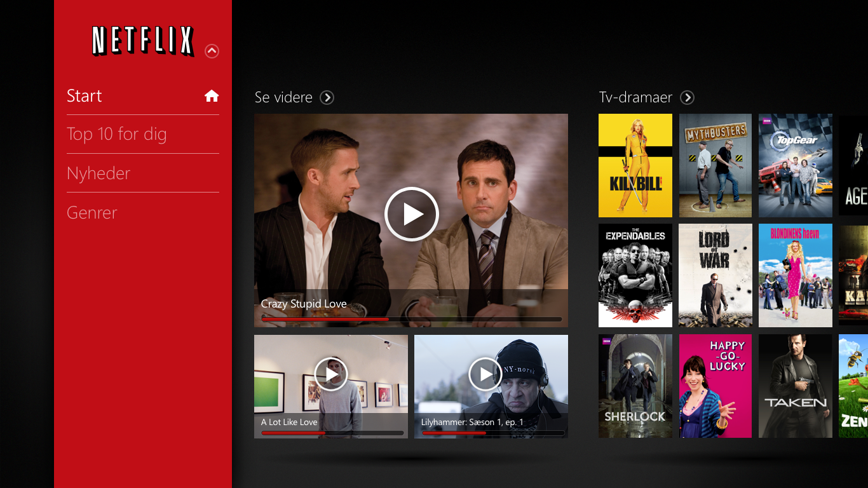
Task: Play A Lot Like Love
Action: pyautogui.click(x=331, y=375)
